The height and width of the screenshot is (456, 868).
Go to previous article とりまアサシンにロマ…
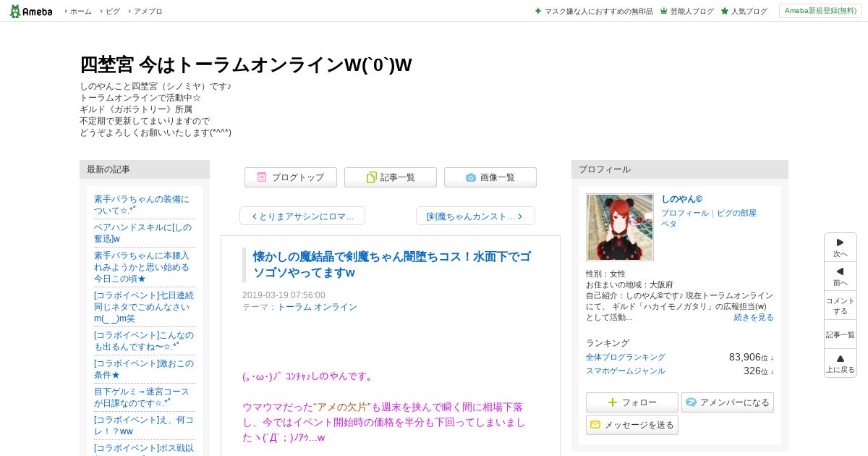pyautogui.click(x=302, y=216)
